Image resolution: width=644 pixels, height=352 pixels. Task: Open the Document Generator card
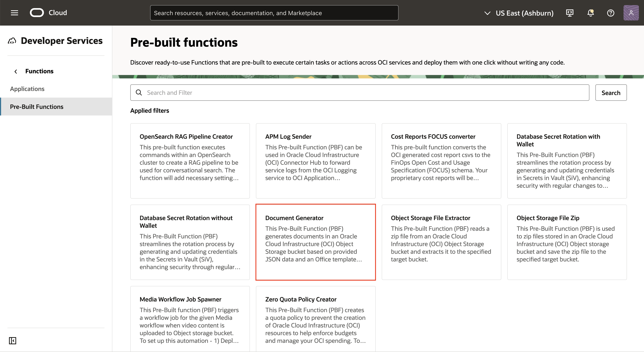click(316, 242)
